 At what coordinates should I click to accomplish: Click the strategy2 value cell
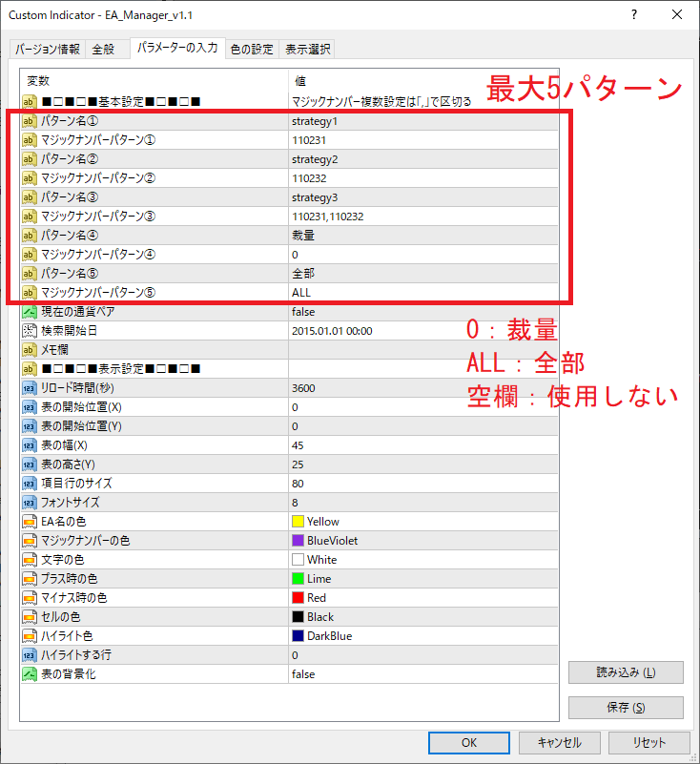[x=423, y=159]
